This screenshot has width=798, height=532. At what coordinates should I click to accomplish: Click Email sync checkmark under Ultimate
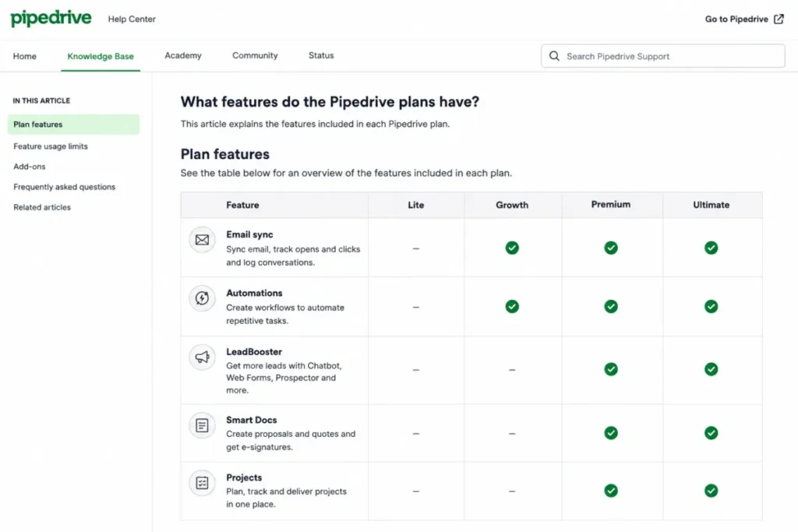click(711, 248)
